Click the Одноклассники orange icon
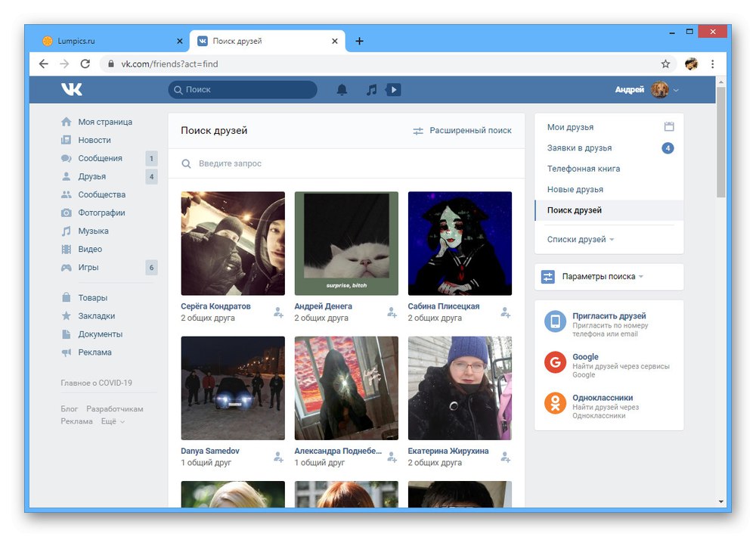 click(x=555, y=403)
